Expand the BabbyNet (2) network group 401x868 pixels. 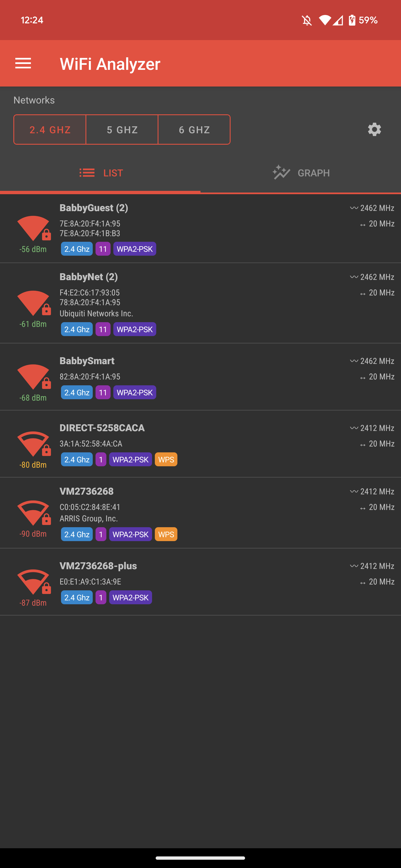pyautogui.click(x=89, y=277)
